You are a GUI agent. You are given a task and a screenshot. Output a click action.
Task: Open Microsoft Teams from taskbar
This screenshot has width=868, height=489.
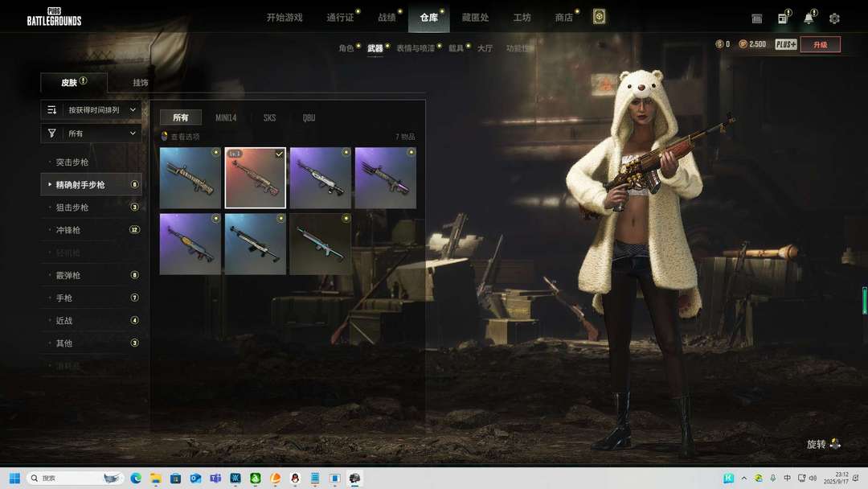[x=215, y=478]
